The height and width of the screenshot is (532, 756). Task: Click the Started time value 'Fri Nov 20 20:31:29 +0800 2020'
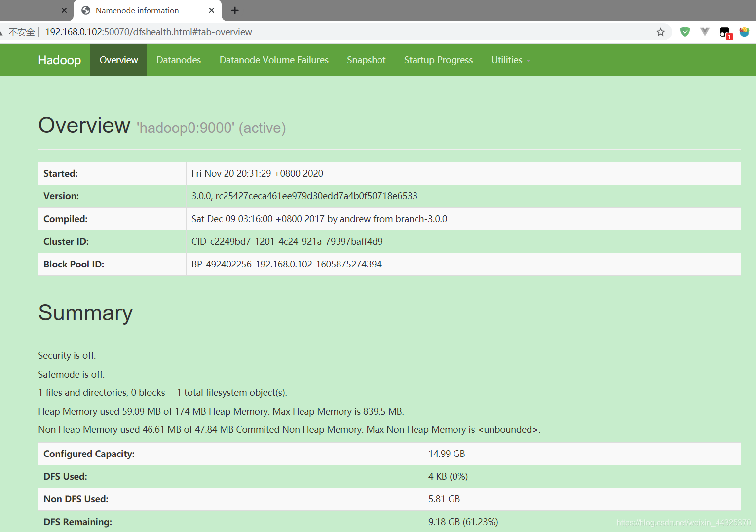[x=257, y=174]
